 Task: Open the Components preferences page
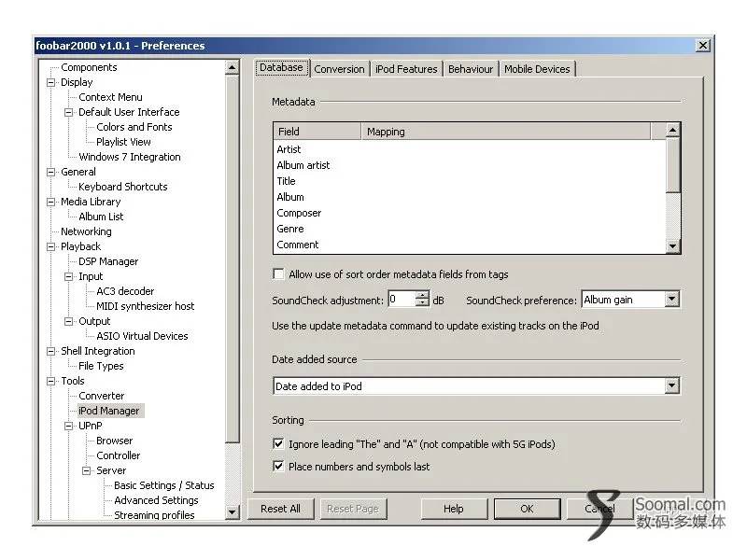click(x=89, y=67)
